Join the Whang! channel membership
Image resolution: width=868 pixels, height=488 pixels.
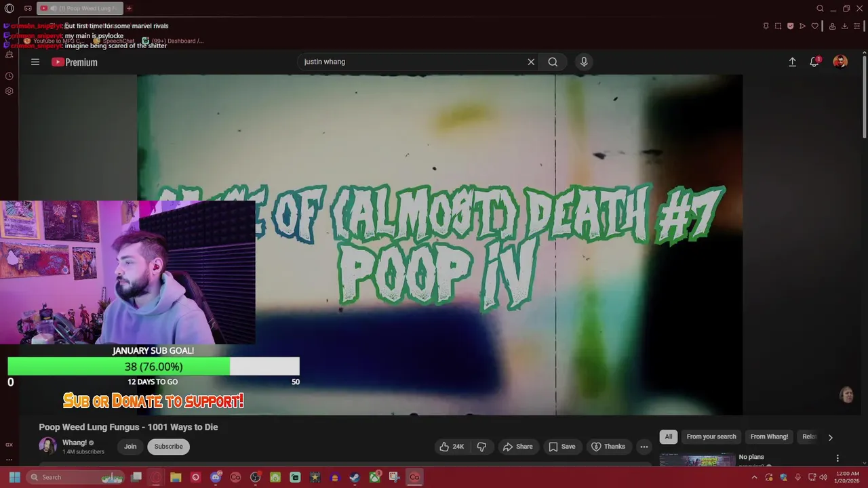click(130, 447)
